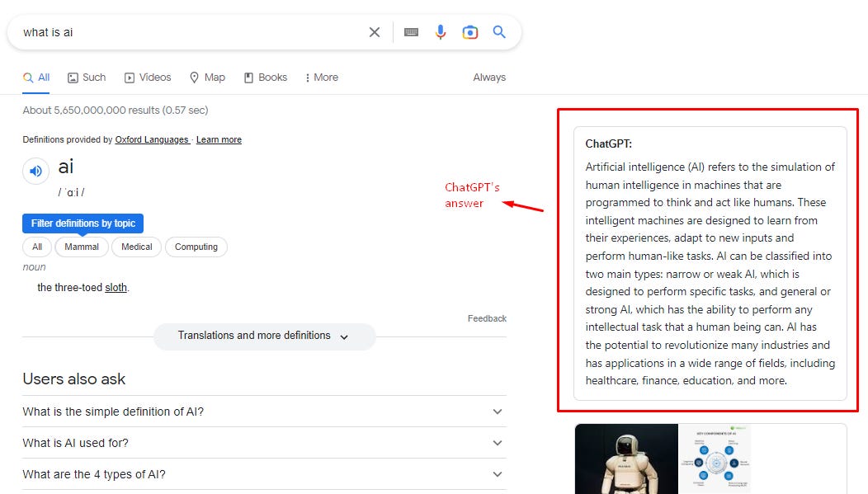
Task: Click the Learn more link
Action: pos(219,139)
